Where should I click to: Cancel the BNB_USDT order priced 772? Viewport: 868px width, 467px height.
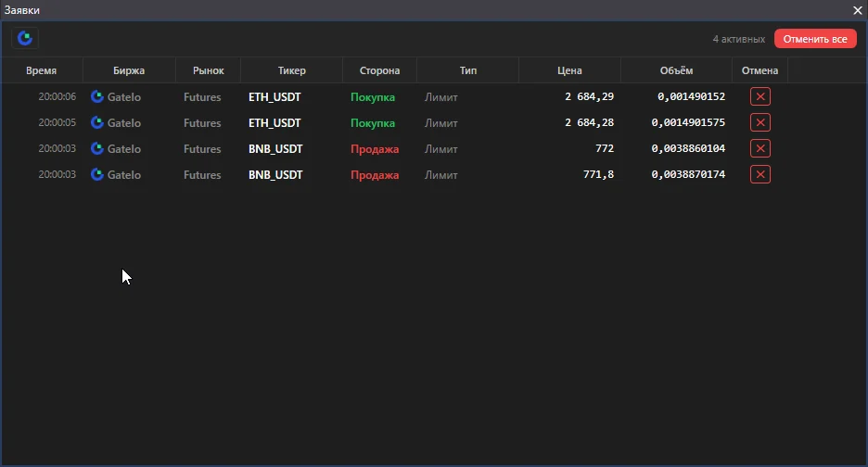[760, 148]
